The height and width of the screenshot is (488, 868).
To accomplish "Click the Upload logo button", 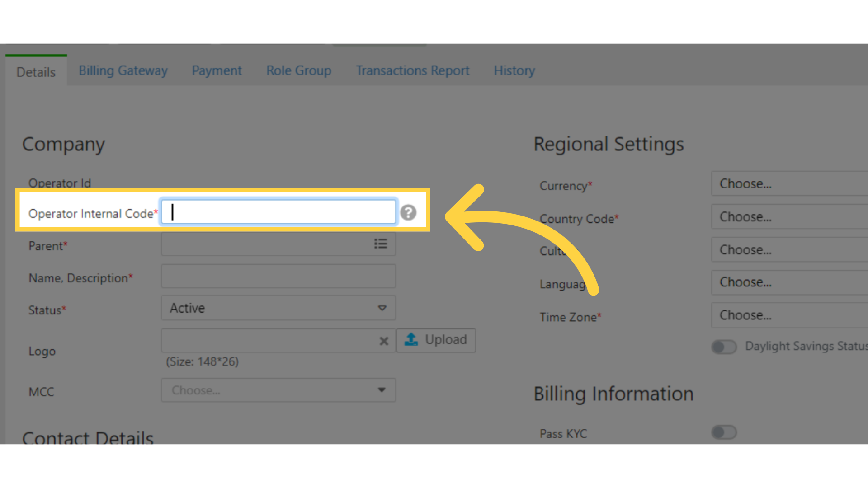I will [436, 340].
